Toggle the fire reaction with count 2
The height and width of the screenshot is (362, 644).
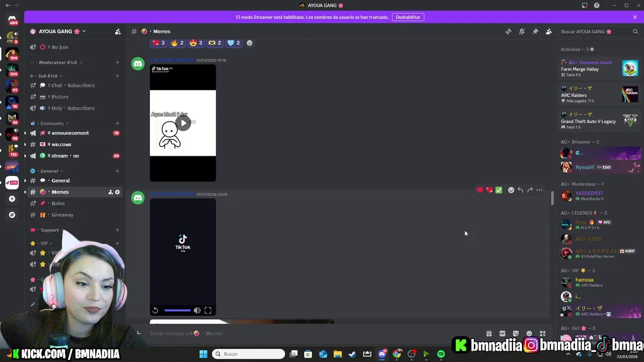(177, 43)
